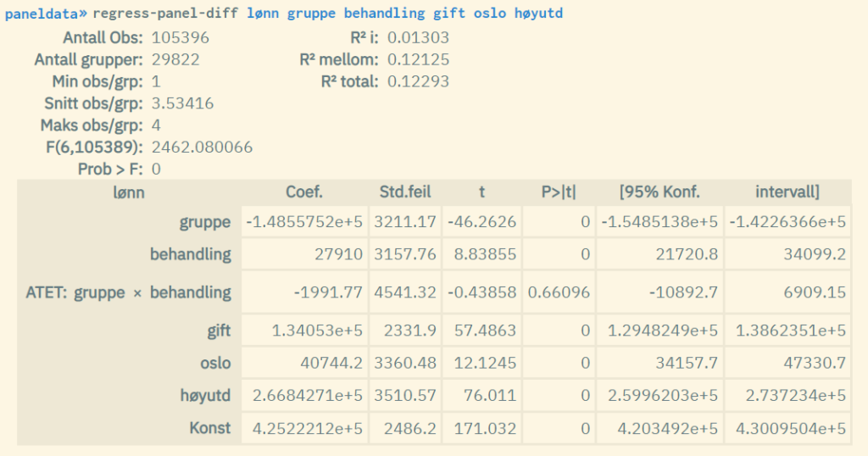Image resolution: width=868 pixels, height=456 pixels.
Task: Select the gift row label
Action: point(217,331)
